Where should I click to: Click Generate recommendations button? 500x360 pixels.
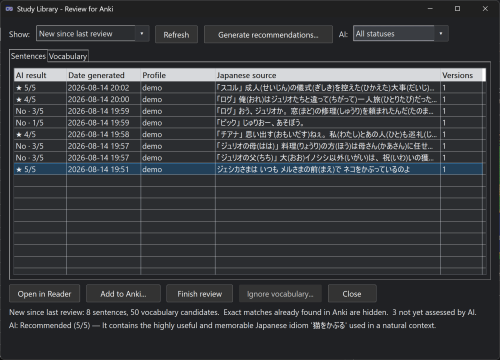268,35
